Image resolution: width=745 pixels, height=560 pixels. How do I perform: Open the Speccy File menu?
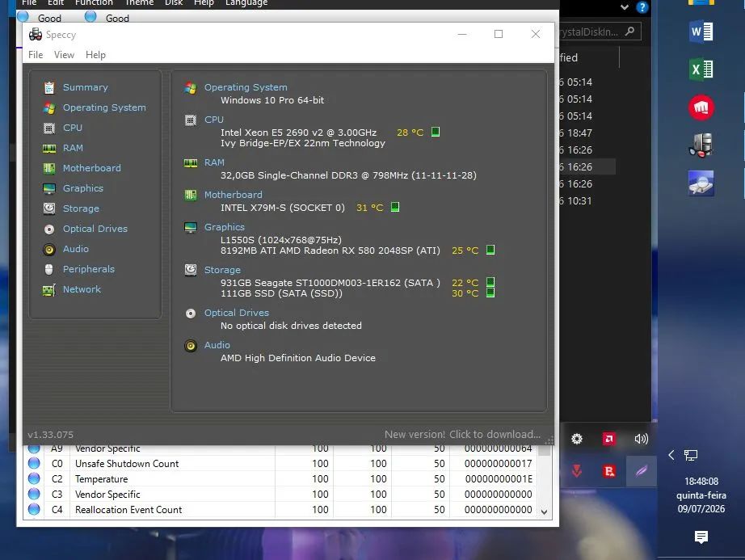pyautogui.click(x=36, y=55)
